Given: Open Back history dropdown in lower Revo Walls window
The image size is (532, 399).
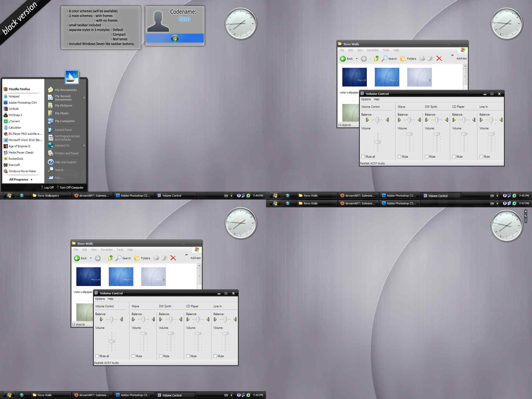Looking at the screenshot, I should pyautogui.click(x=91, y=258).
